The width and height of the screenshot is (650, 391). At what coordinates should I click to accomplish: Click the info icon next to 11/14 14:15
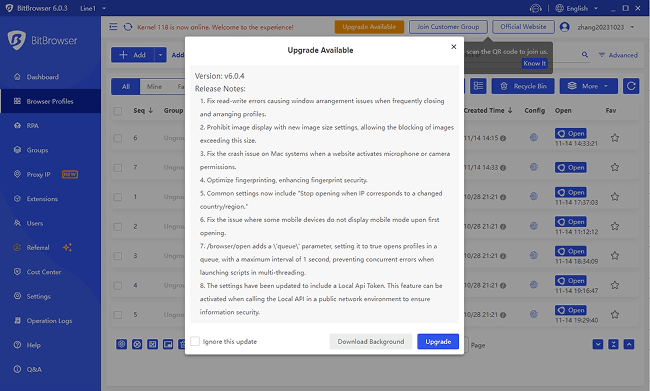point(503,138)
